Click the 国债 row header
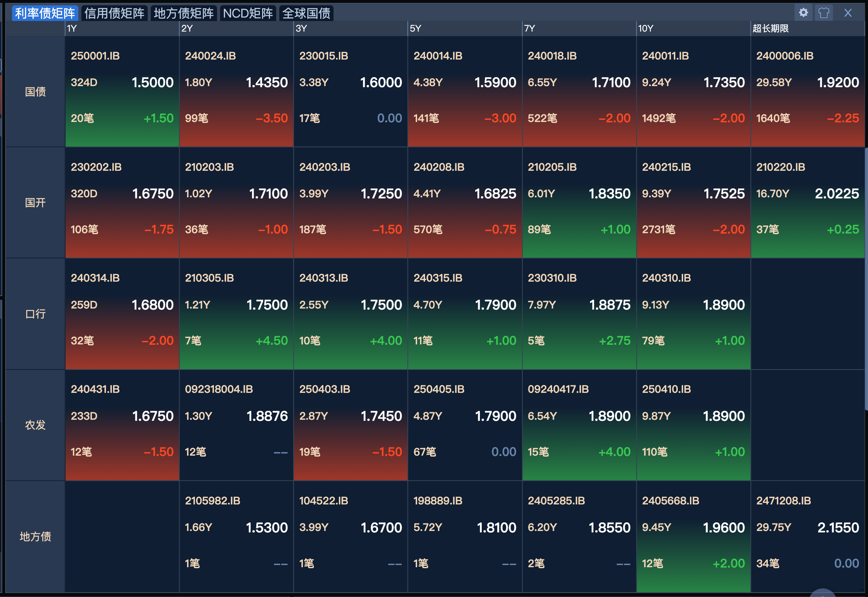Screen dimensions: 868x597 [35, 91]
